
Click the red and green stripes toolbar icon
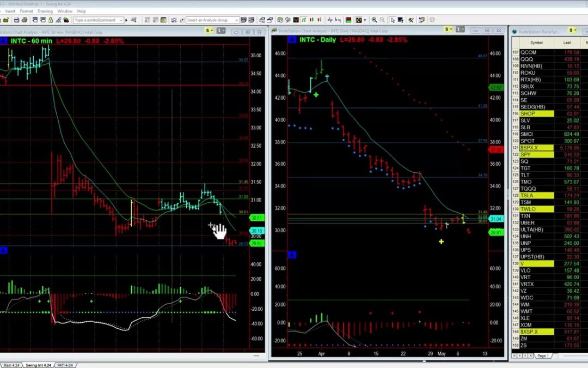point(348,20)
